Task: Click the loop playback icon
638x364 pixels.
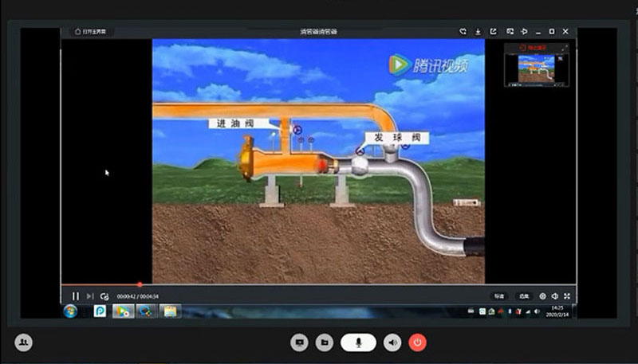Action: click(104, 296)
